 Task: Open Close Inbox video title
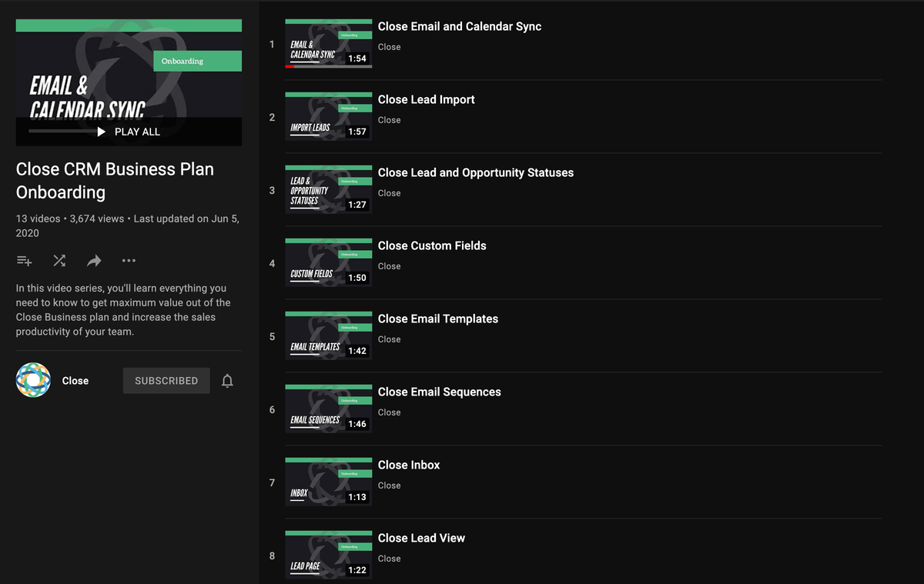(409, 465)
